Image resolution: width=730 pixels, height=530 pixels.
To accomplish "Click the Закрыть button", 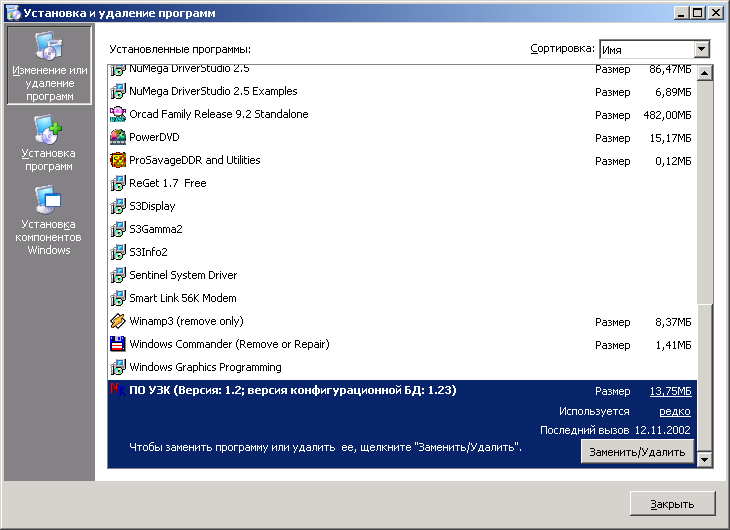I will tap(672, 504).
